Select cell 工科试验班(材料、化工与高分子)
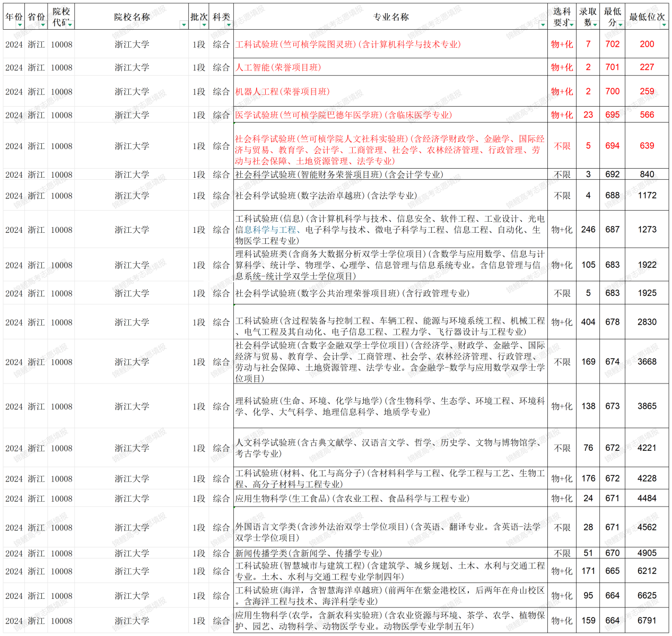The height and width of the screenshot is (636, 672). [390, 478]
